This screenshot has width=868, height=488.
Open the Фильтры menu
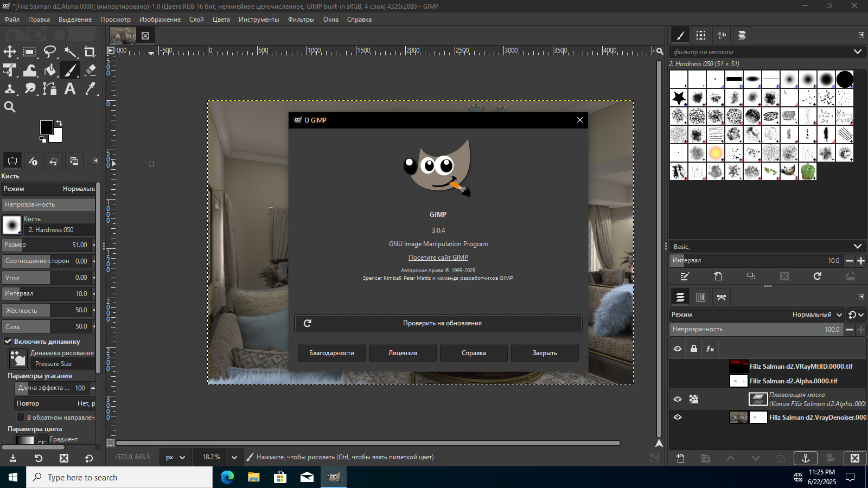point(301,20)
